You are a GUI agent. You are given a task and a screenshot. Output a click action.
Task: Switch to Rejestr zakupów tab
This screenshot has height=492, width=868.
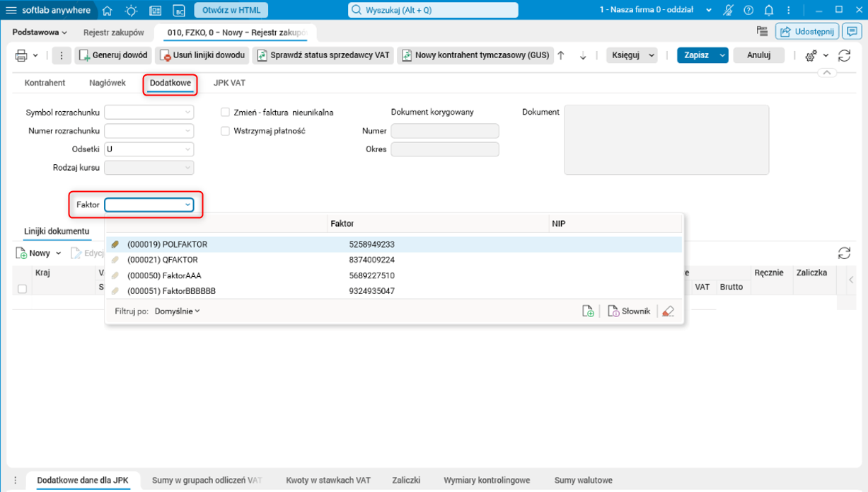(113, 33)
